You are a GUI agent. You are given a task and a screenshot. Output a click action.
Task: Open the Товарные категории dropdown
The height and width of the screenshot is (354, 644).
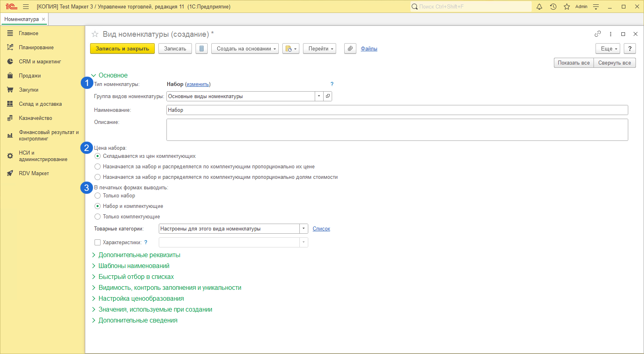pos(303,229)
